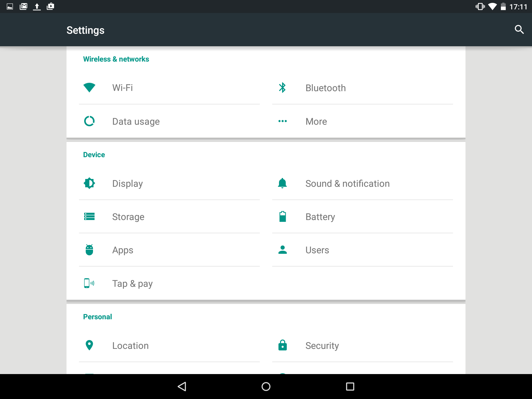Tap the status bar Wi-Fi indicator
Screen dimensions: 532x399
click(492, 6)
